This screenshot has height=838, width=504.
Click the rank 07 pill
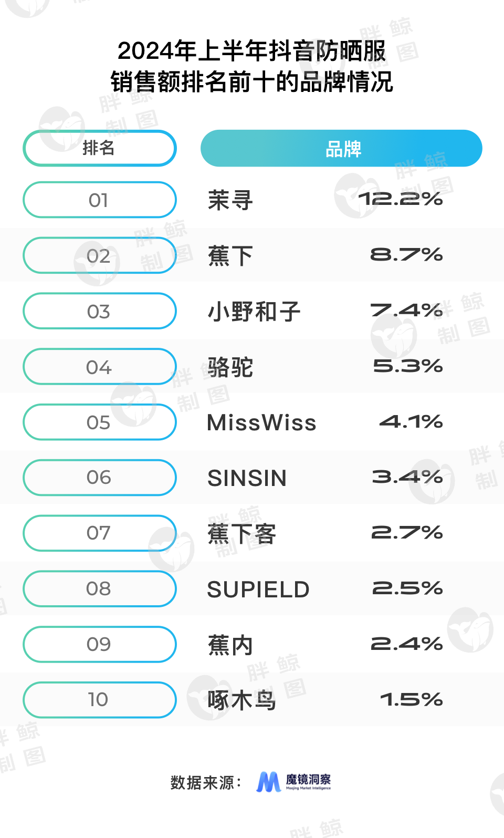[x=99, y=533]
